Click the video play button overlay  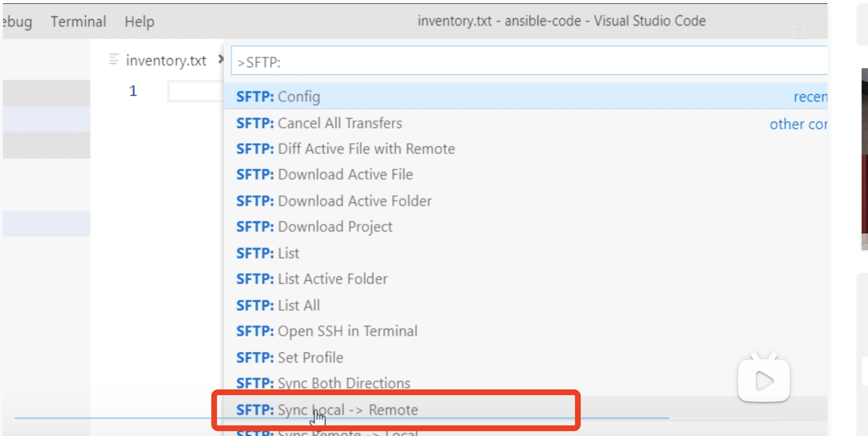point(763,381)
